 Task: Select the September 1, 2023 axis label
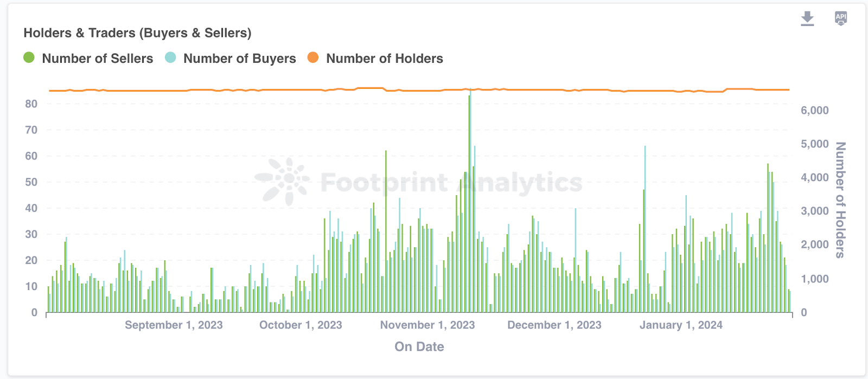point(174,325)
